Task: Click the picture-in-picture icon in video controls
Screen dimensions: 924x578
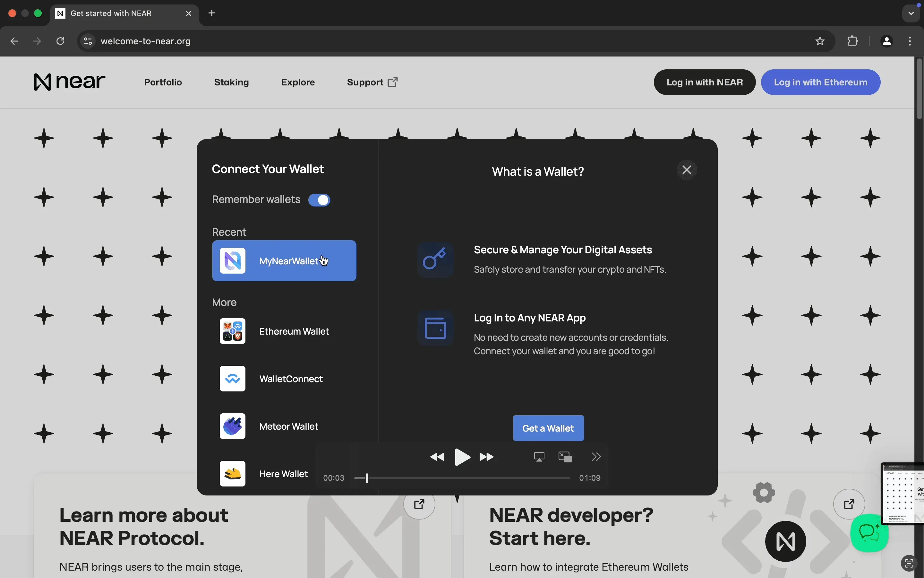Action: click(565, 457)
